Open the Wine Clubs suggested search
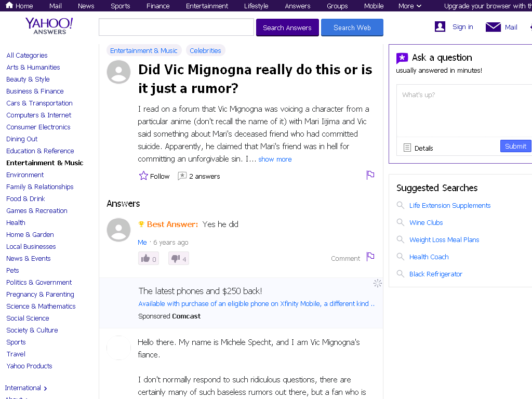This screenshot has width=532, height=399. pos(426,222)
